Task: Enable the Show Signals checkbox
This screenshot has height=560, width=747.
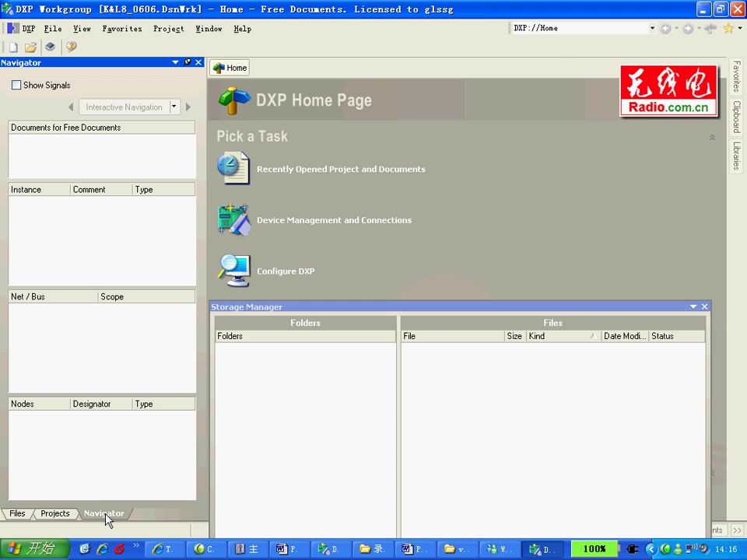Action: pos(16,85)
